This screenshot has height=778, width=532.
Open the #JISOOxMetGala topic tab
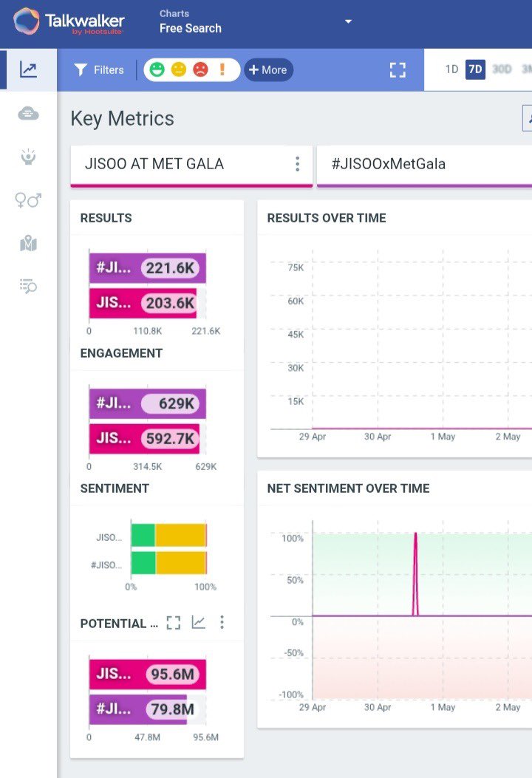coord(424,166)
